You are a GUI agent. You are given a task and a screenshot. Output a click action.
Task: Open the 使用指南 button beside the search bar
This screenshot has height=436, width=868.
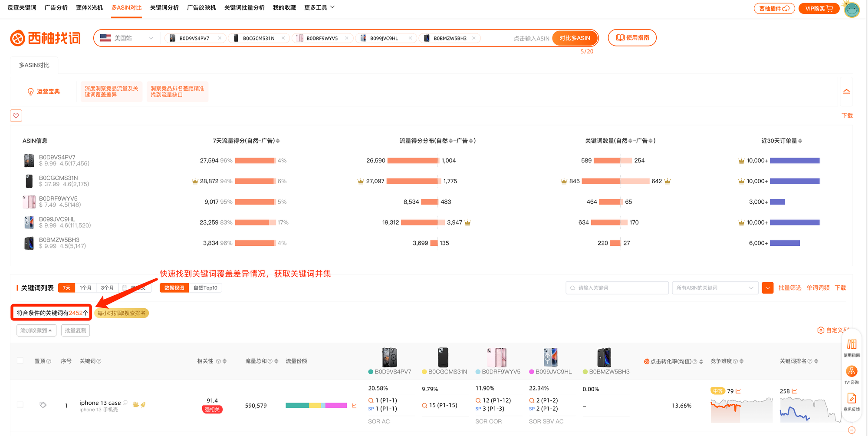632,38
